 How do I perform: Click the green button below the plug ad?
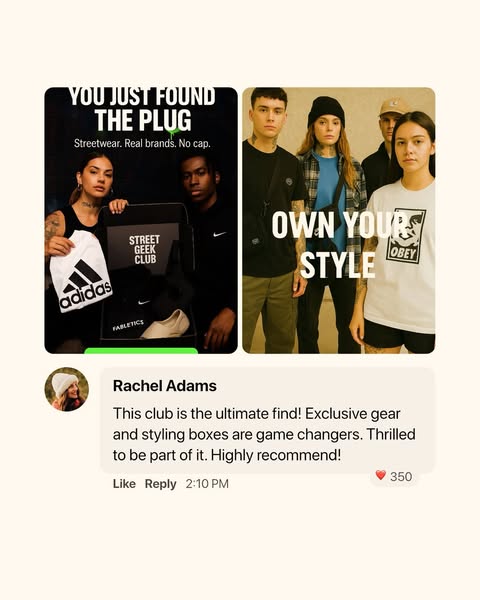141,351
